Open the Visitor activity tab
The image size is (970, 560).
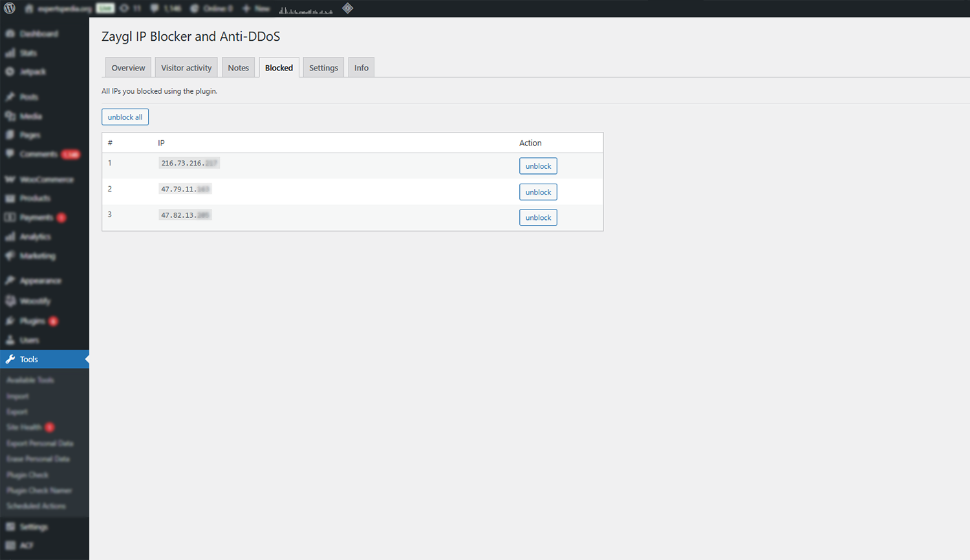186,67
